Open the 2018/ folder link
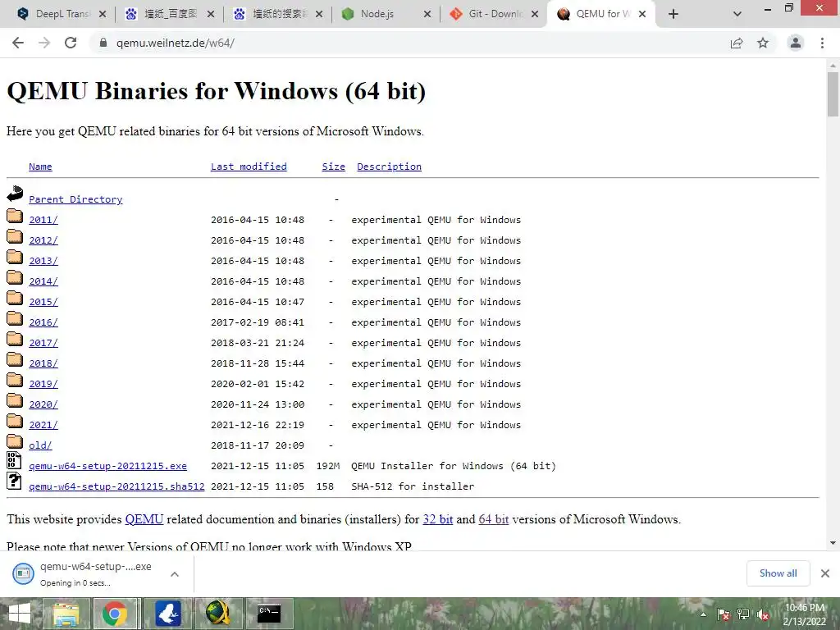The image size is (840, 630). tap(43, 363)
